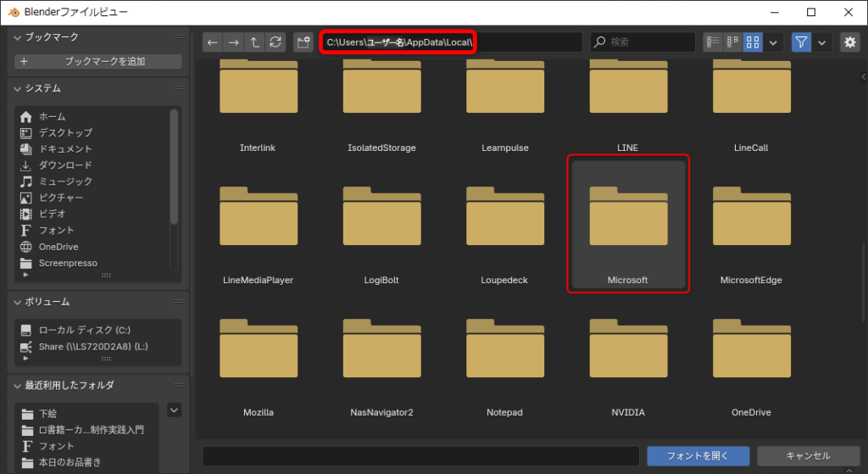Select thumbnail display mode
This screenshot has height=474, width=868.
click(753, 42)
